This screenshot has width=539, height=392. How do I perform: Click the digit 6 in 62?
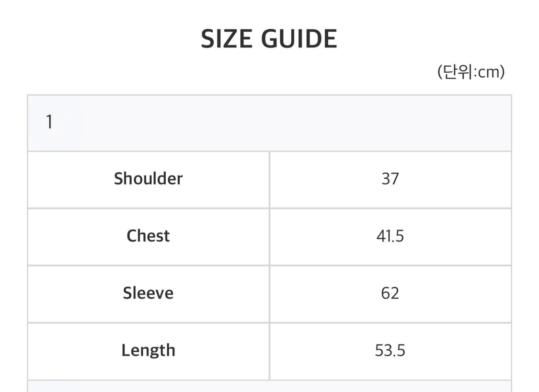386,293
